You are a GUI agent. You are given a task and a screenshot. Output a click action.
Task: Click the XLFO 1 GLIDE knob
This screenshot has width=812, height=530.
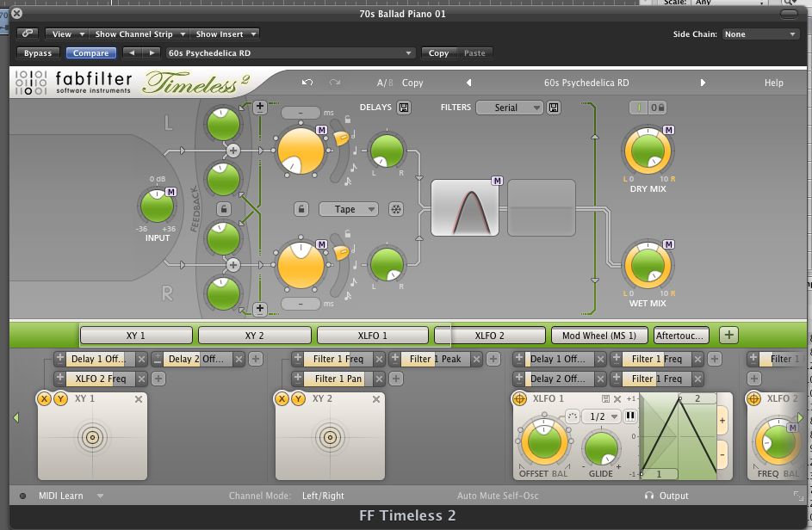(601, 448)
